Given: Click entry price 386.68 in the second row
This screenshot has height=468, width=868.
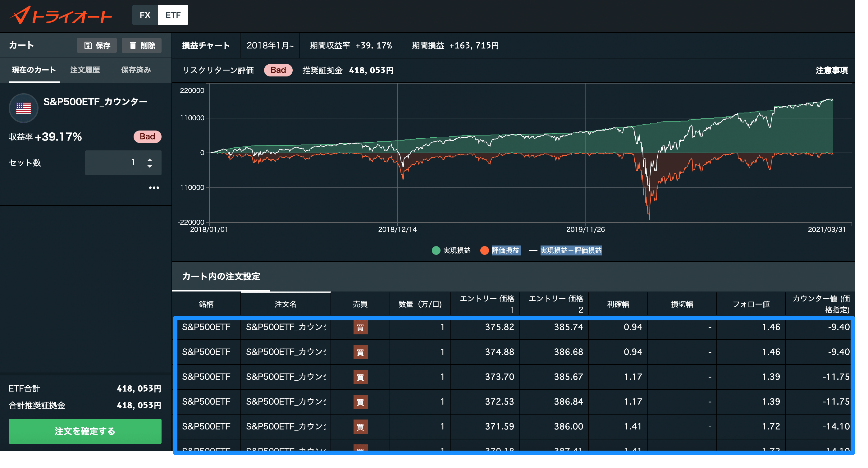Looking at the screenshot, I should tap(569, 352).
